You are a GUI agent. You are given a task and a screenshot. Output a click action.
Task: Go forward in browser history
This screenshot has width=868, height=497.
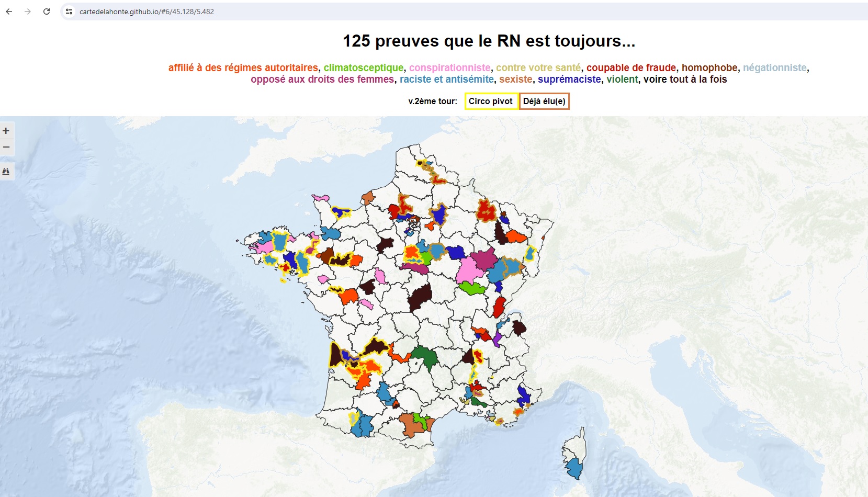28,12
